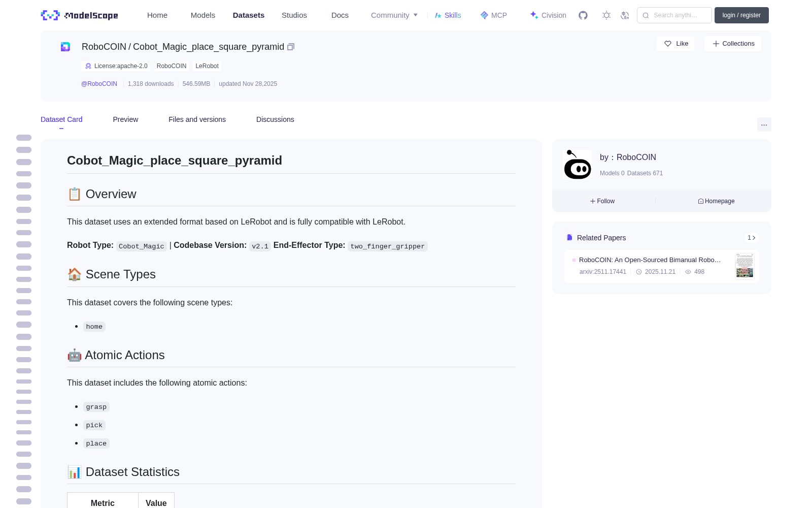
Task: Click the heart Like button
Action: (675, 44)
